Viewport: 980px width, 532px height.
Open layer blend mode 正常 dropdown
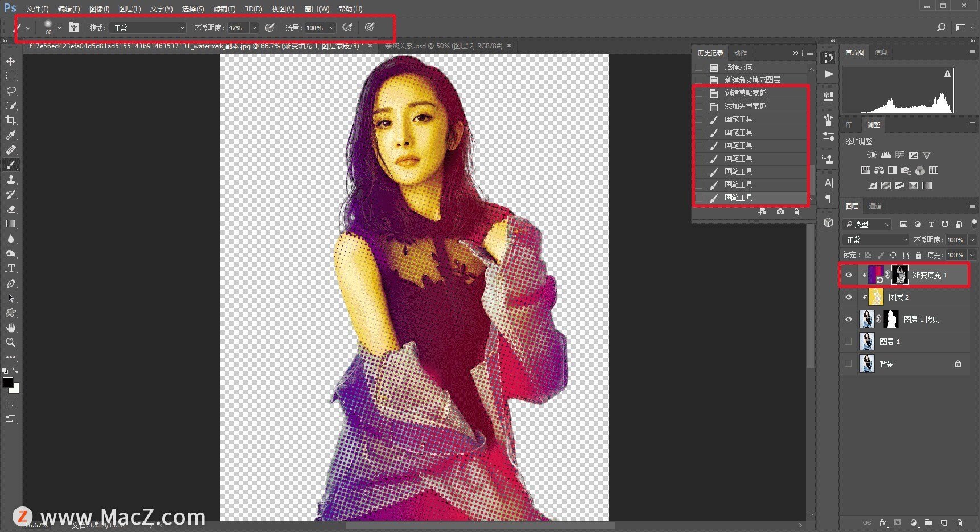pyautogui.click(x=876, y=240)
